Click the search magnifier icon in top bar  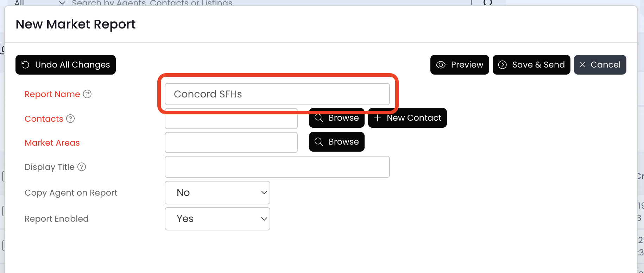coord(487,3)
